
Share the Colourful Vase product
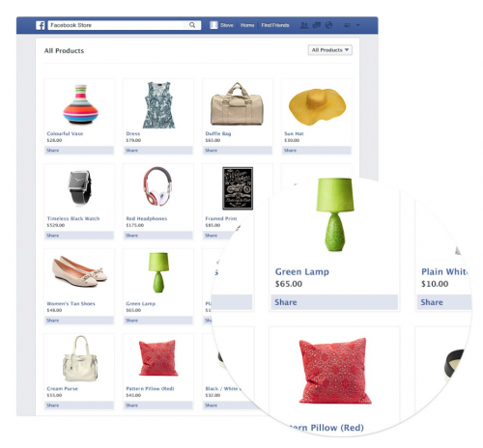(x=79, y=151)
